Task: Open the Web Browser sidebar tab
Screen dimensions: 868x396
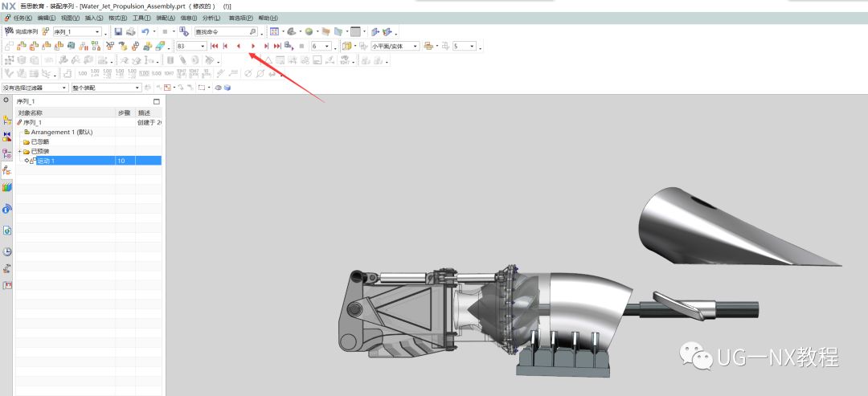Action: 7,230
